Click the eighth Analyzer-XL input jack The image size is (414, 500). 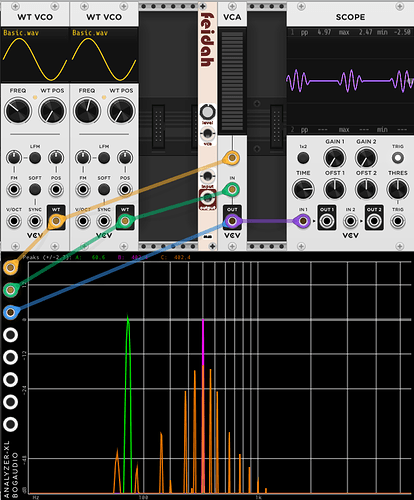tap(11, 424)
